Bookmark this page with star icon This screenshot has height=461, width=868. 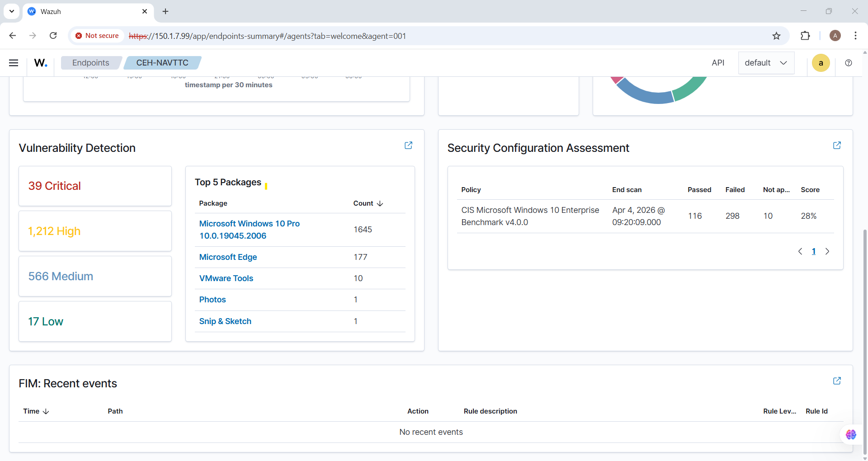tap(776, 36)
